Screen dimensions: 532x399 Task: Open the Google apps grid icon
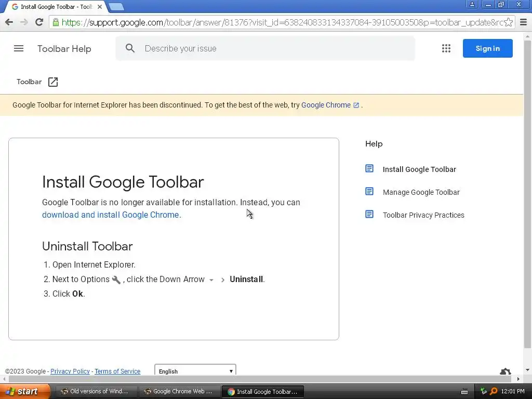point(446,48)
